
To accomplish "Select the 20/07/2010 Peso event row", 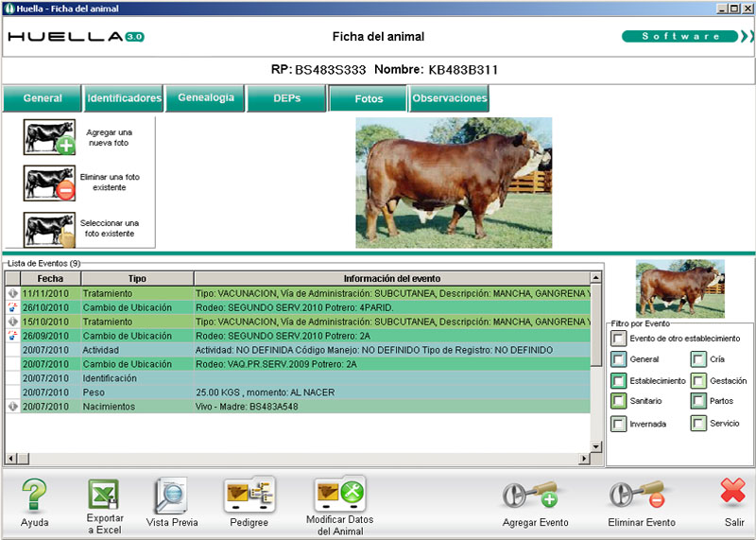I will pos(298,392).
